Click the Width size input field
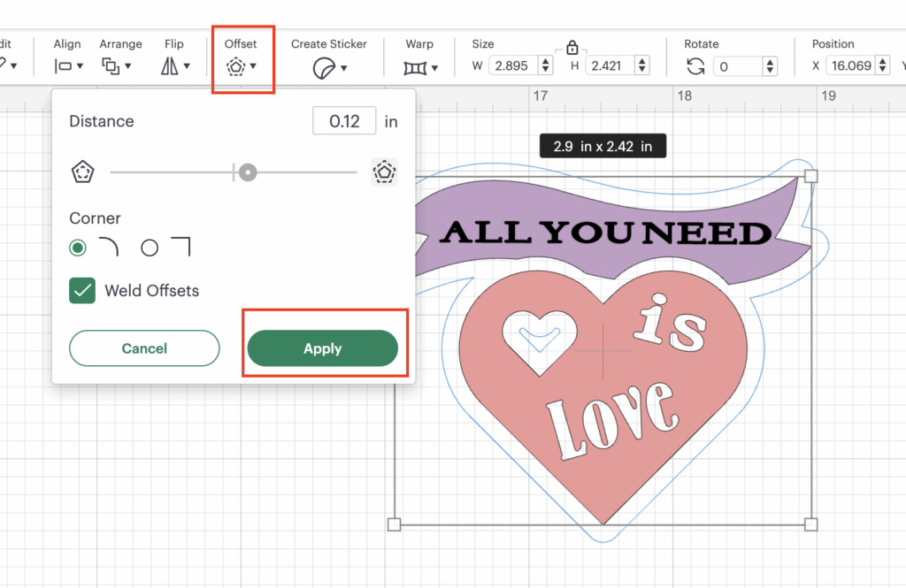The image size is (906, 588). [x=516, y=65]
